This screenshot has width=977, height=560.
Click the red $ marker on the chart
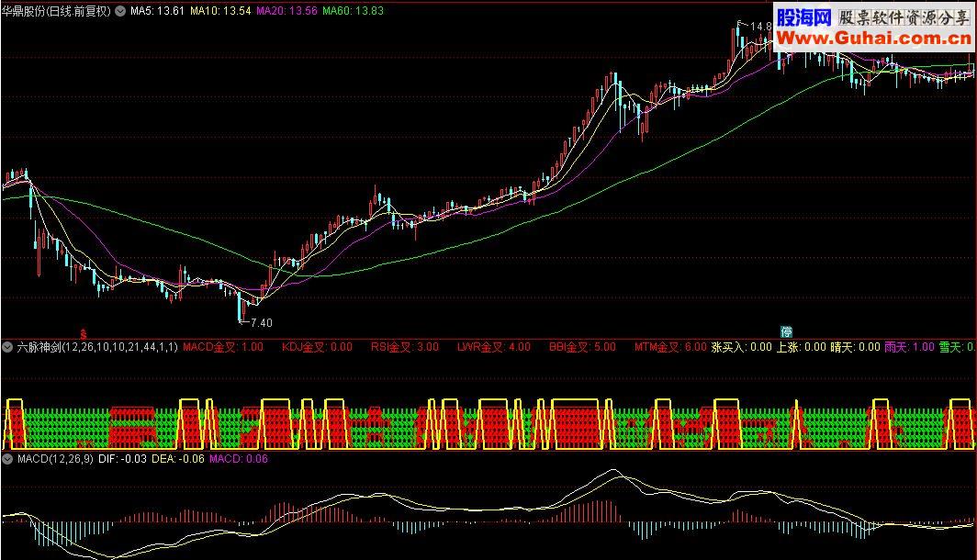coord(83,334)
